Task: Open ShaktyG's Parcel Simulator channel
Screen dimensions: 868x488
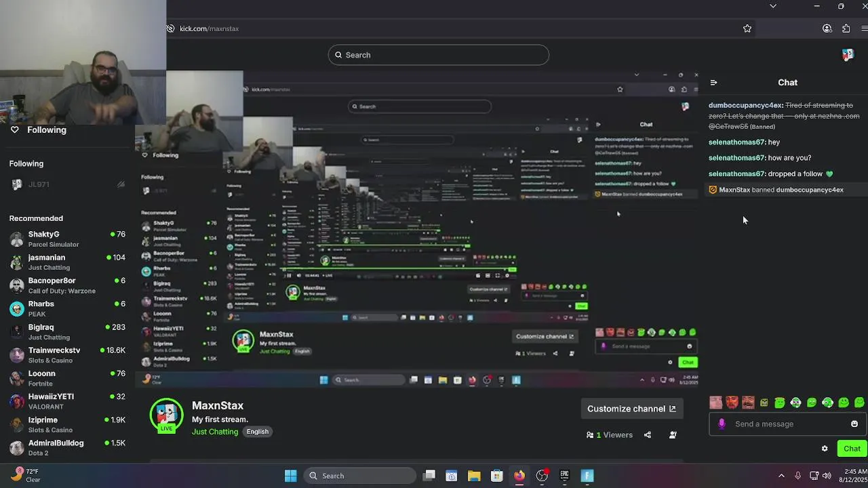Action: (x=68, y=239)
